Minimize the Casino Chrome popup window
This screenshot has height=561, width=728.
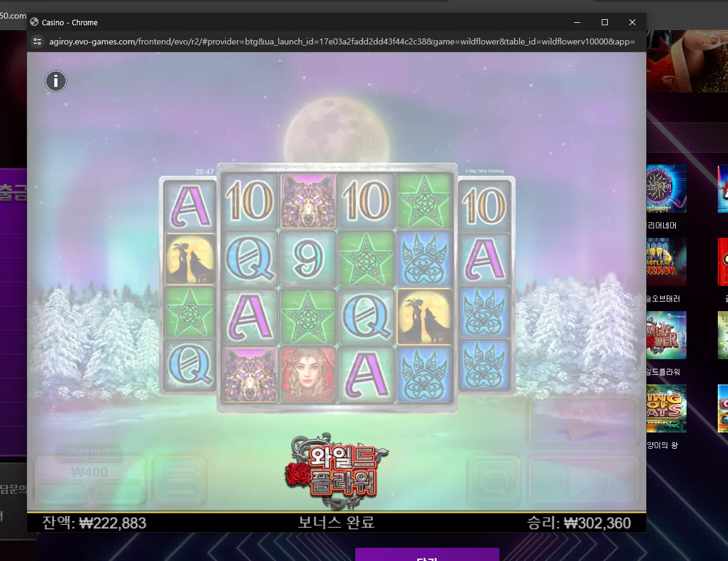pyautogui.click(x=577, y=22)
